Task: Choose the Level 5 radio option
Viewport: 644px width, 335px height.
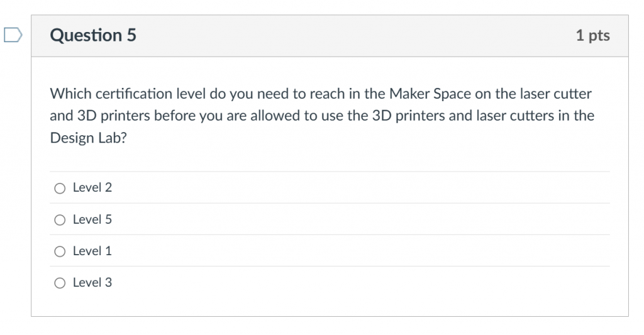Action: point(60,220)
